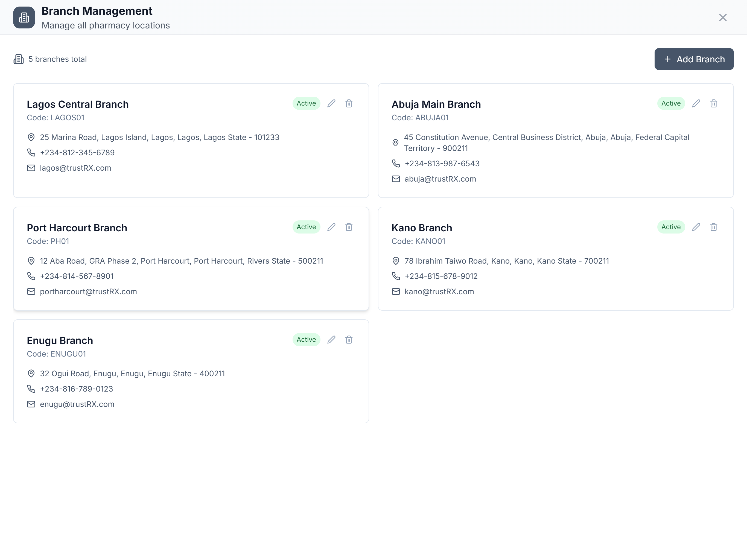Edit the Abuja Main Branch
The width and height of the screenshot is (747, 560).
click(x=696, y=103)
